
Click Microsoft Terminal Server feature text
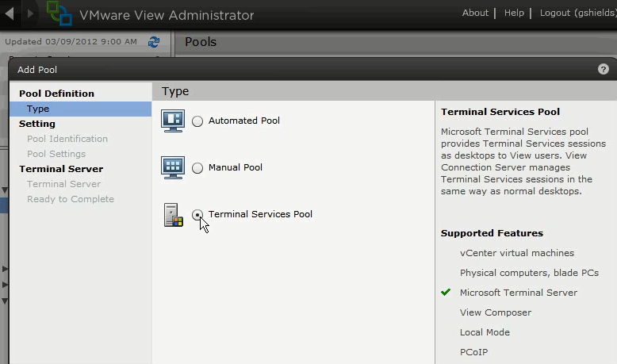pos(519,293)
